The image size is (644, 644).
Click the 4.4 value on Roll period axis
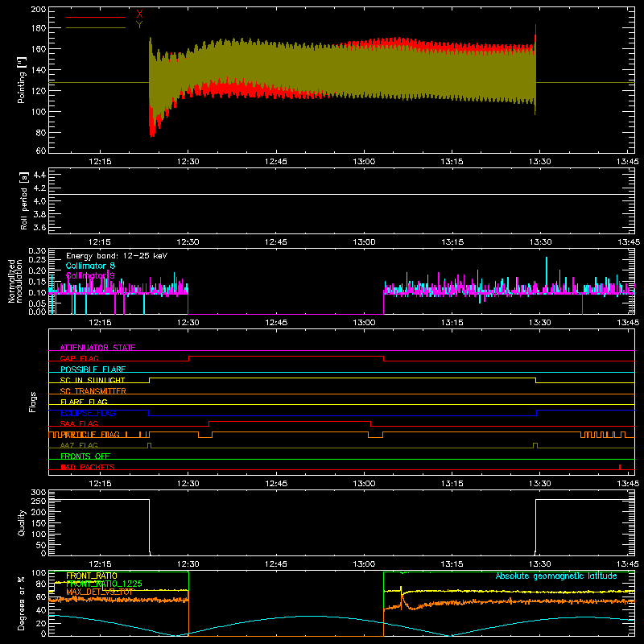tap(39, 175)
